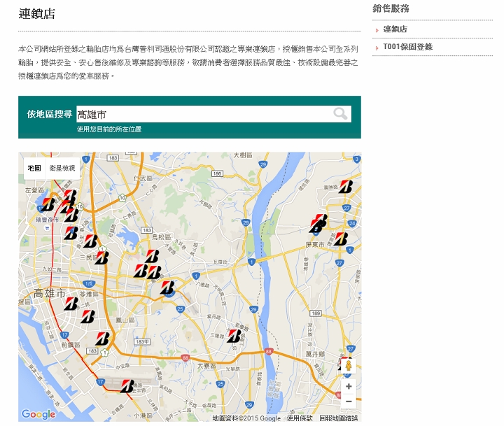The height and width of the screenshot is (426, 504).
Task: Select store marker at top right near 廣東路
Action: [x=346, y=187]
